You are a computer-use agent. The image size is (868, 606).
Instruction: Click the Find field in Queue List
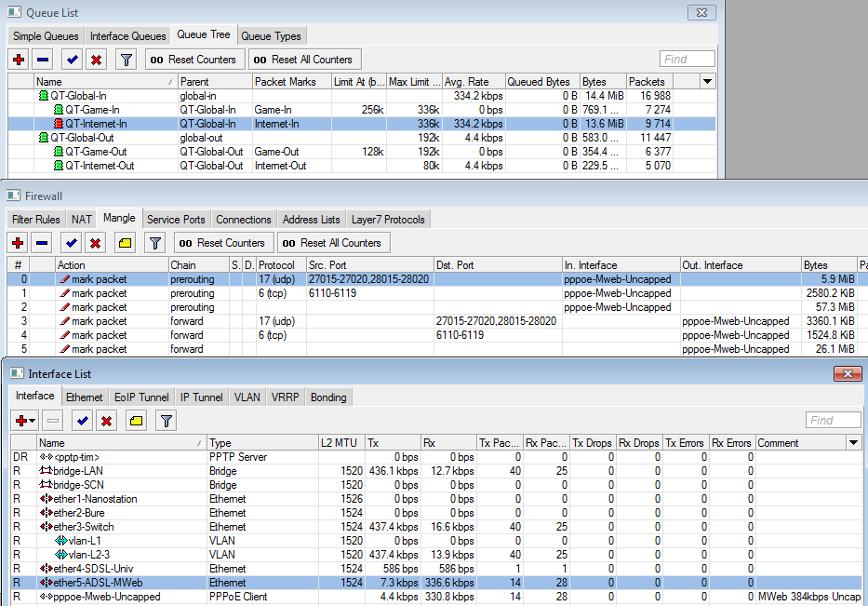point(687,60)
